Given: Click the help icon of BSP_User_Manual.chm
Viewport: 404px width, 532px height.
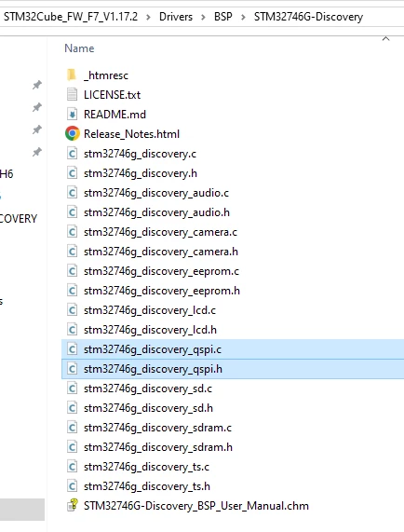Looking at the screenshot, I should coord(73,505).
